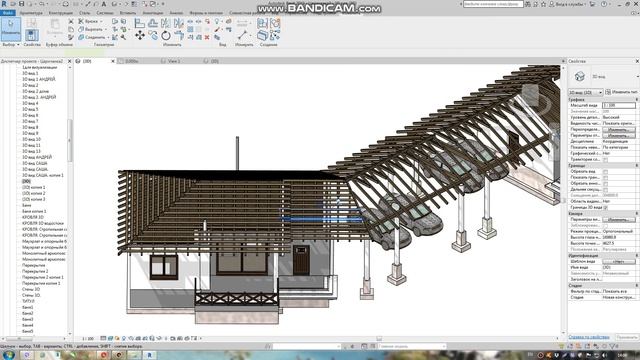This screenshot has height=360, width=640.
Task: Click the Project Browser vertical scrollbar
Action: pyautogui.click(x=70, y=141)
